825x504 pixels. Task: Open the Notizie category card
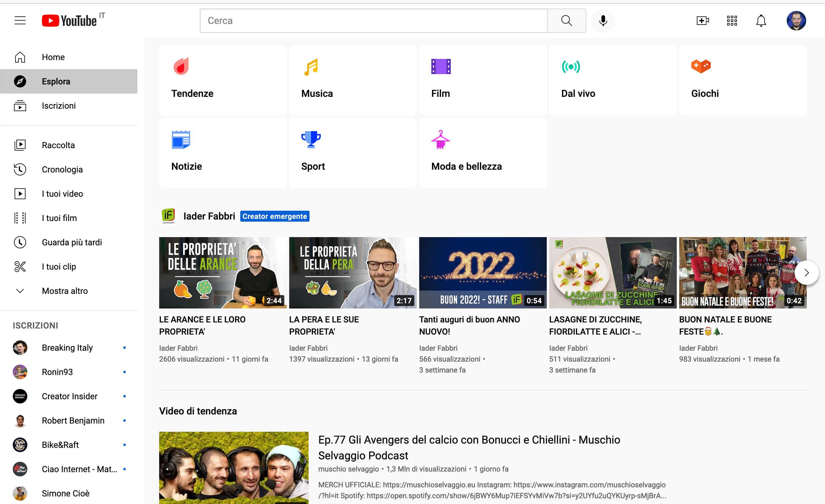[x=223, y=153]
